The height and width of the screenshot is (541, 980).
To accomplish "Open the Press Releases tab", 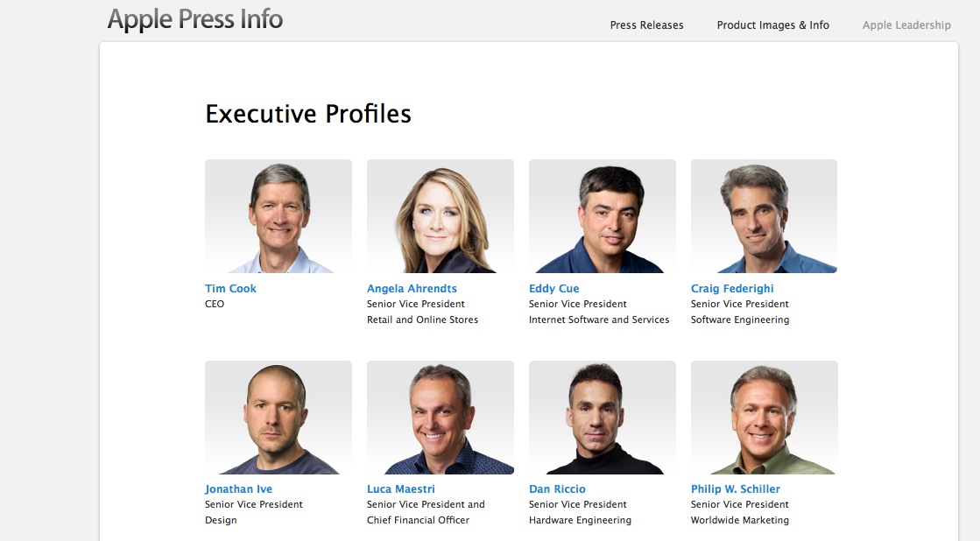I will click(x=646, y=25).
